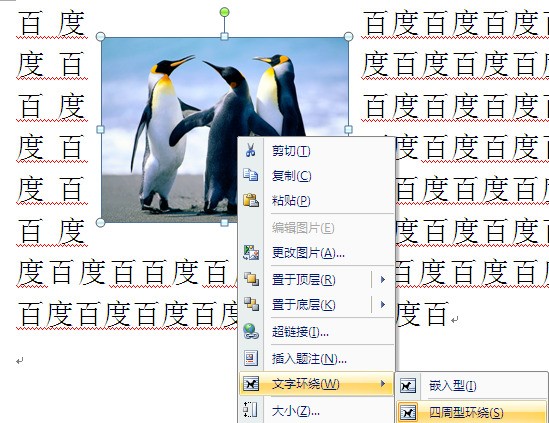Click the Bring to Front icon
The width and height of the screenshot is (549, 423).
[251, 279]
